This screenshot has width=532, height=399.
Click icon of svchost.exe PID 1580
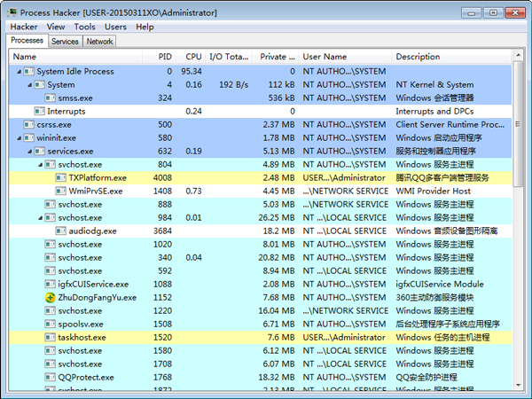[x=51, y=350]
